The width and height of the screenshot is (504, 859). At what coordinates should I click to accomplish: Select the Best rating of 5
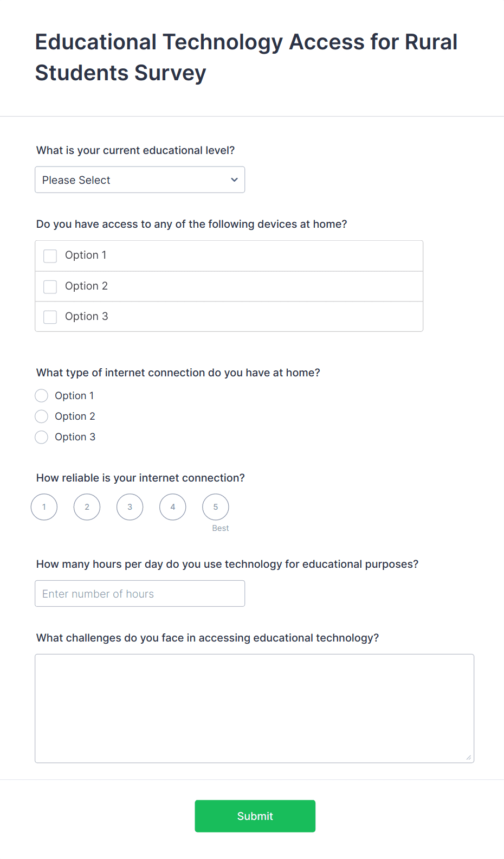(x=215, y=507)
